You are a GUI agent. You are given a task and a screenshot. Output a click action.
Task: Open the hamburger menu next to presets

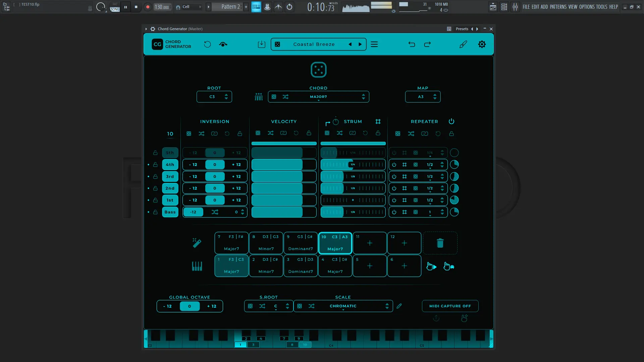(374, 44)
